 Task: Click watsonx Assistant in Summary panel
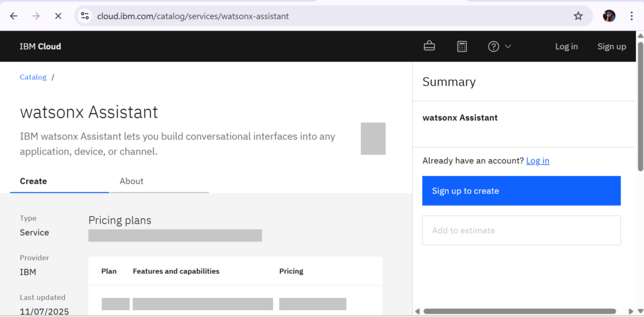460,118
